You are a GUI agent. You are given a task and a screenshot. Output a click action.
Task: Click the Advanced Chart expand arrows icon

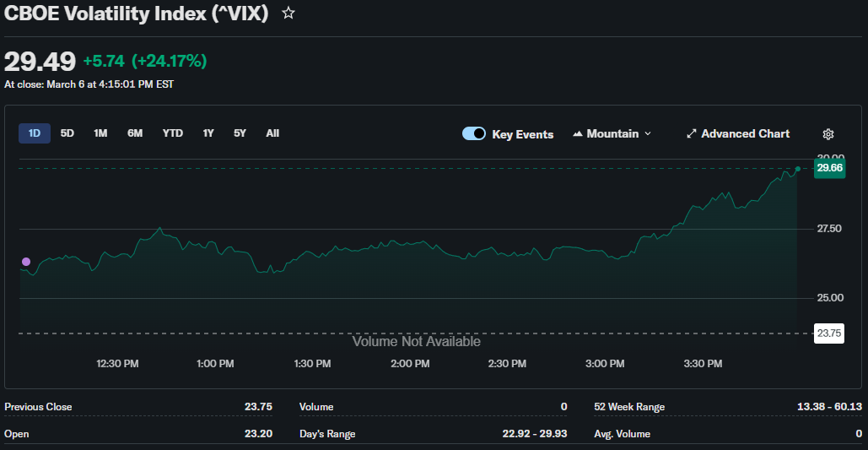(692, 134)
